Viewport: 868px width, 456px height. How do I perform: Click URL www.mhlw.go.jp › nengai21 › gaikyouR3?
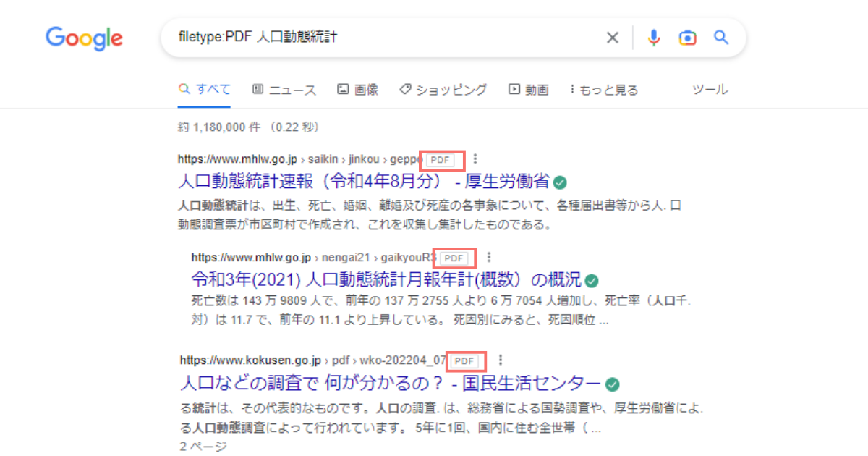click(314, 257)
